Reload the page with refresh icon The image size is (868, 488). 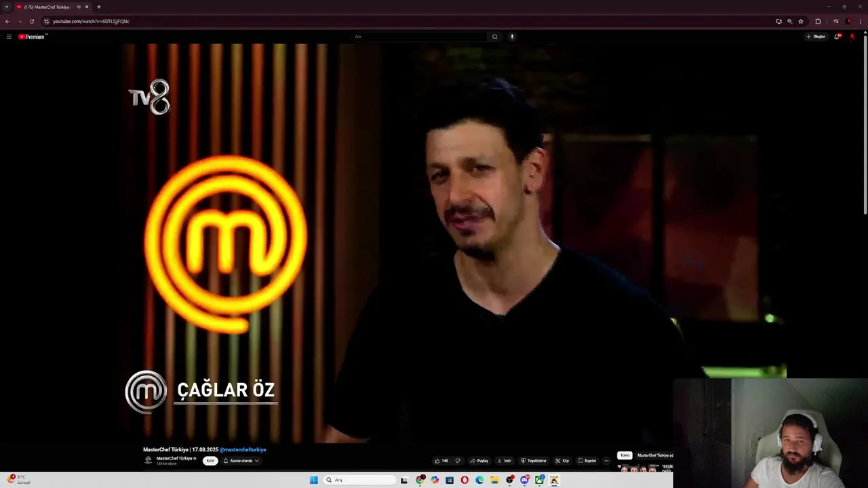pos(32,21)
